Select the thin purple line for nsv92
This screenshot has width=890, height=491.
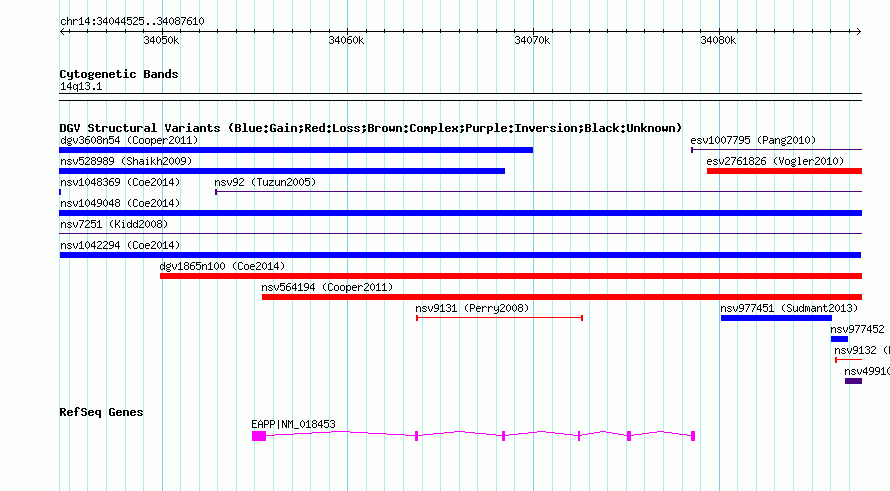tap(539, 192)
